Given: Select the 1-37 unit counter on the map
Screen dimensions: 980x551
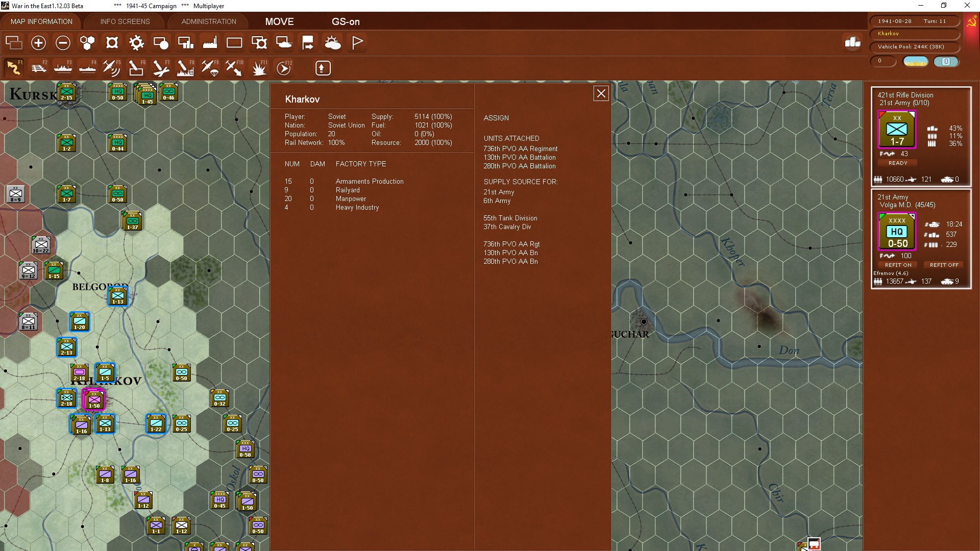Looking at the screenshot, I should point(132,220).
